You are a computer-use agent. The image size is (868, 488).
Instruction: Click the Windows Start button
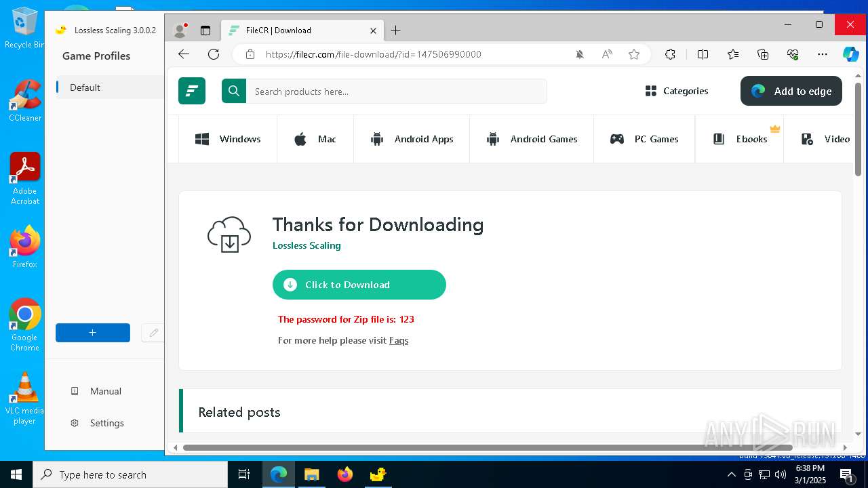pos(16,474)
